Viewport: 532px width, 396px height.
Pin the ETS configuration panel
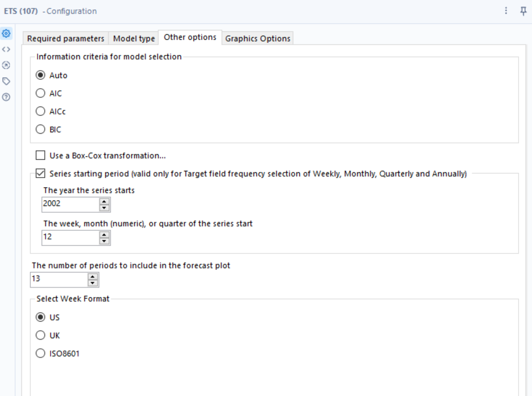pos(524,11)
